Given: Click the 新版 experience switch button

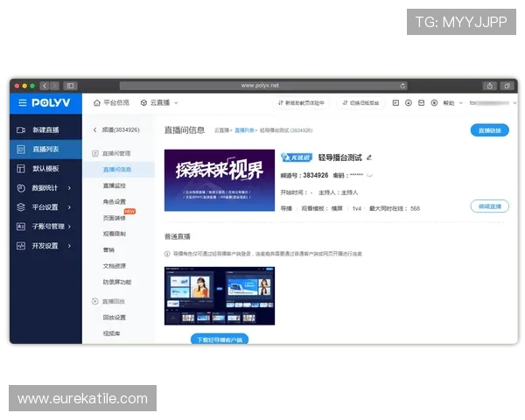Looking at the screenshot, I should click(x=301, y=103).
